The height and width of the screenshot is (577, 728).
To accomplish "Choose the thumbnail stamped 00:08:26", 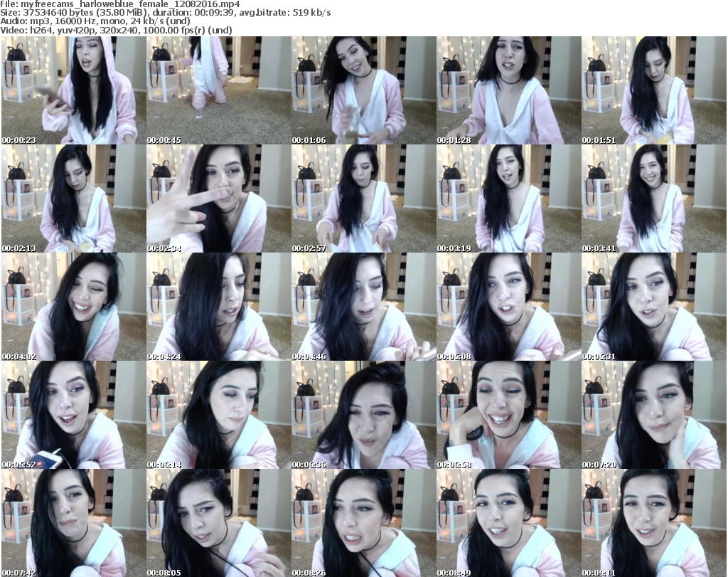I will (363, 523).
